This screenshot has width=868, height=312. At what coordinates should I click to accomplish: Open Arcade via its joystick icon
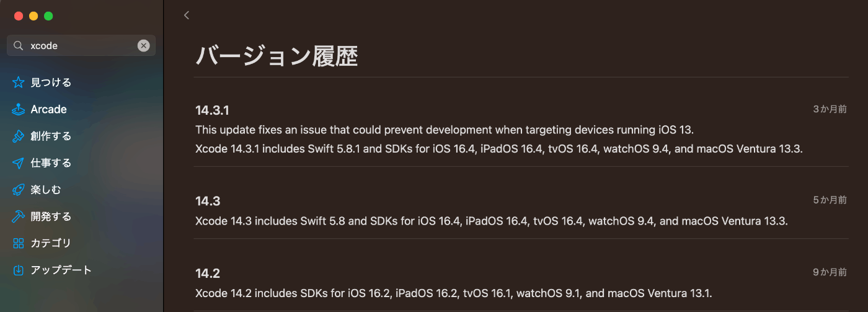tap(18, 109)
